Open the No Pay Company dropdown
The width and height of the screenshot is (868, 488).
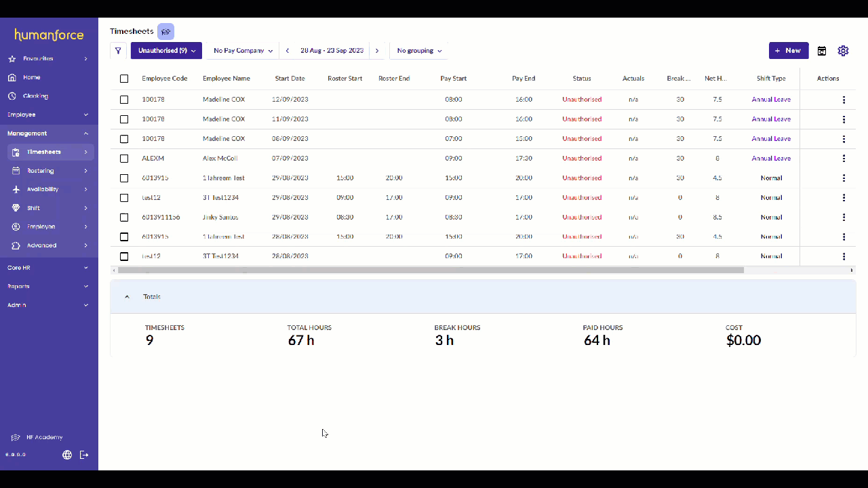pos(243,51)
